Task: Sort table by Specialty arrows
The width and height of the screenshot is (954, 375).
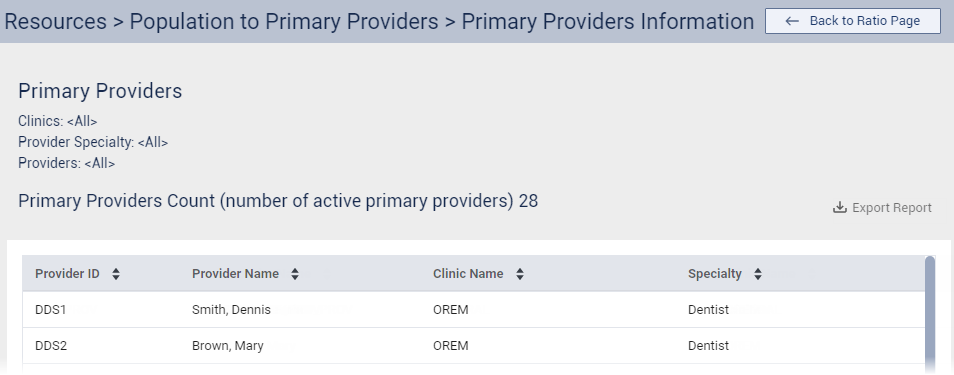Action: [757, 274]
